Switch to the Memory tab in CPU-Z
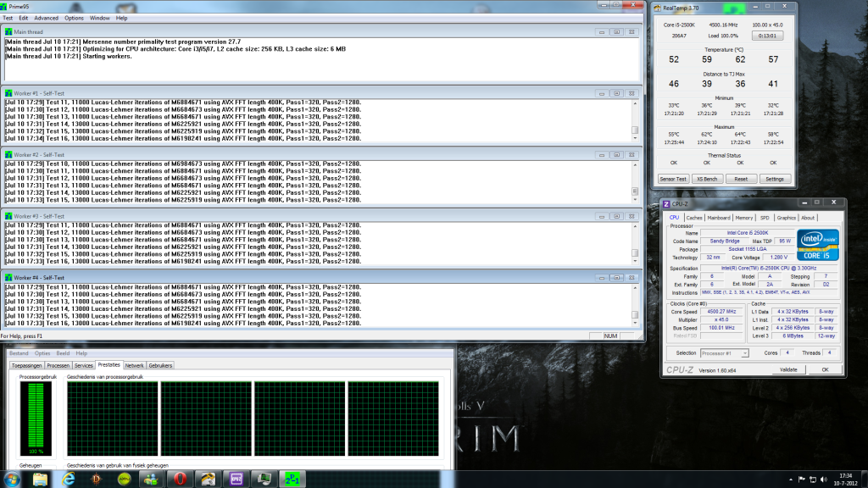The image size is (868, 488). coord(744,218)
